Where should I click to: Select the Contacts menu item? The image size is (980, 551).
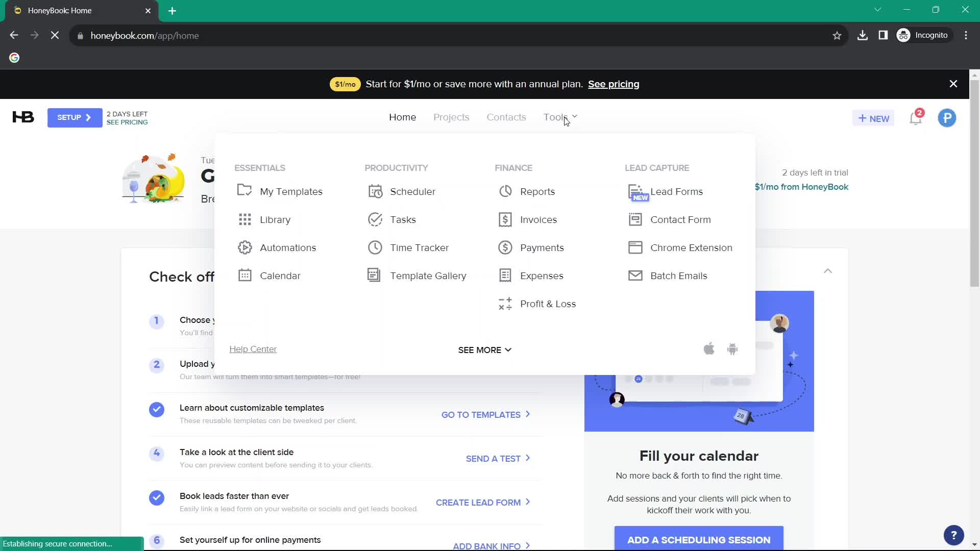pyautogui.click(x=506, y=117)
